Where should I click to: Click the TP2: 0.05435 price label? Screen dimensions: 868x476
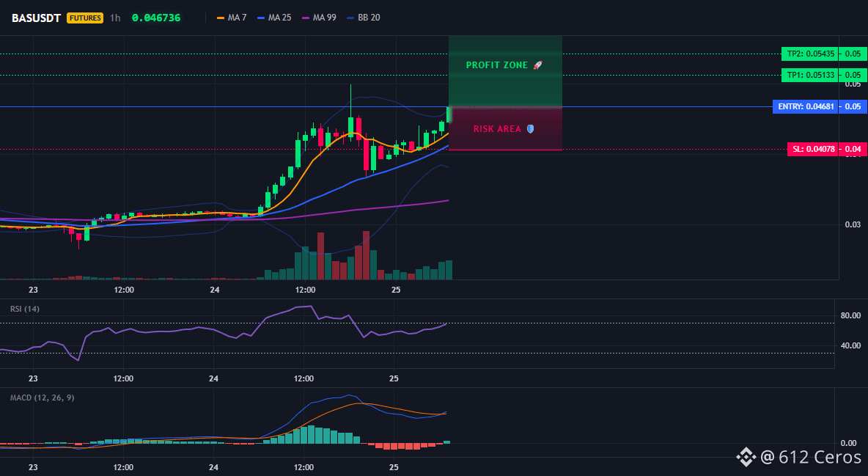810,54
